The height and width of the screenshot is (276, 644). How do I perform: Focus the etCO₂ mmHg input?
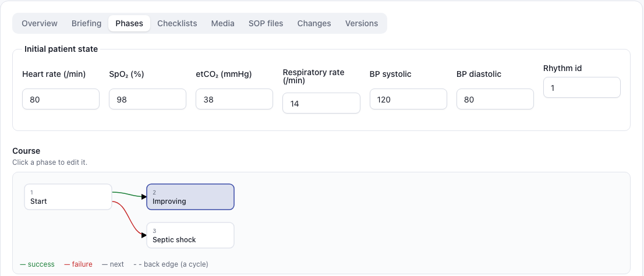tap(234, 99)
